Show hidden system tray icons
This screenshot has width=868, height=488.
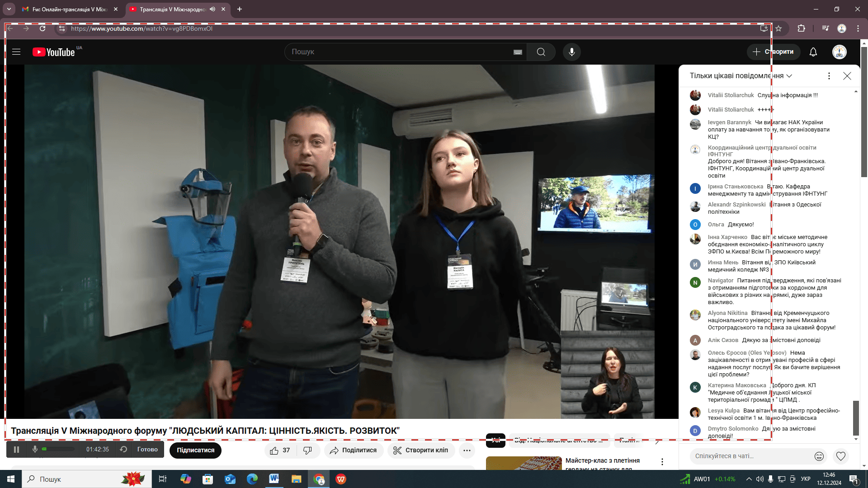click(x=749, y=479)
